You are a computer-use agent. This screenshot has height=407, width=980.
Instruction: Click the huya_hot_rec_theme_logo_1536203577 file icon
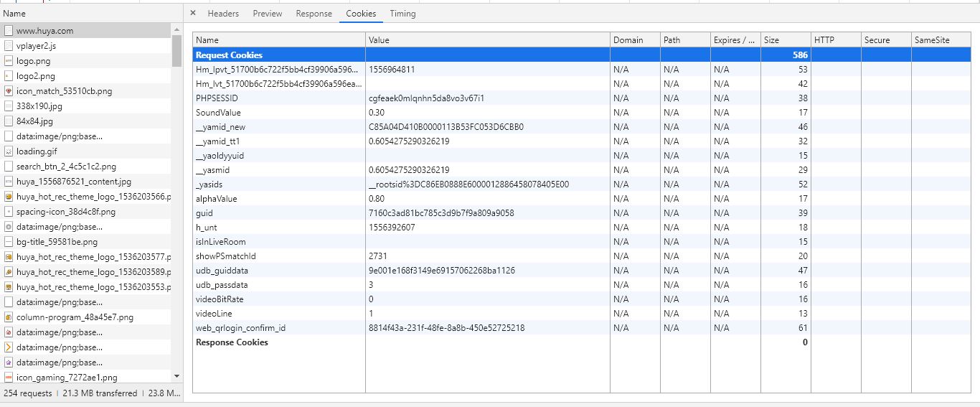coord(9,257)
